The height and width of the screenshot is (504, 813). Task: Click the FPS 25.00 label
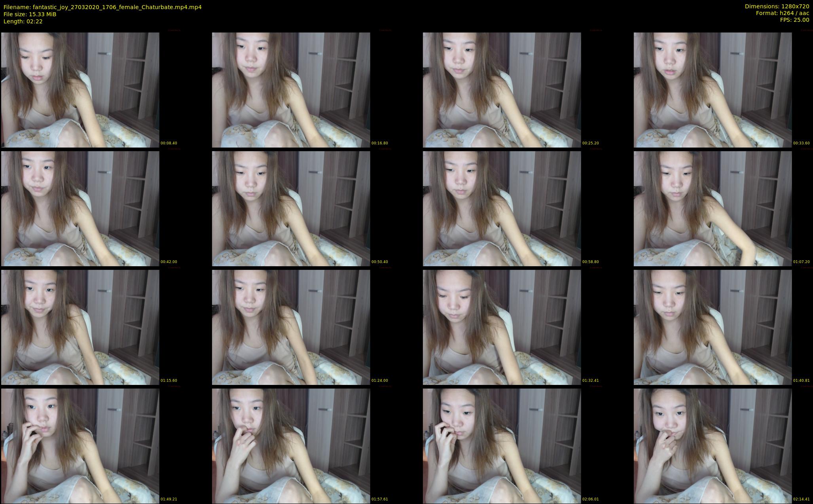(x=794, y=20)
